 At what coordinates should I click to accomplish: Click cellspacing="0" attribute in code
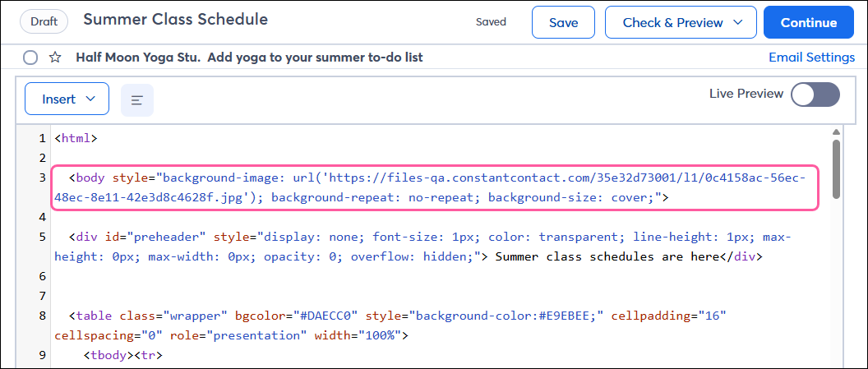coord(108,335)
